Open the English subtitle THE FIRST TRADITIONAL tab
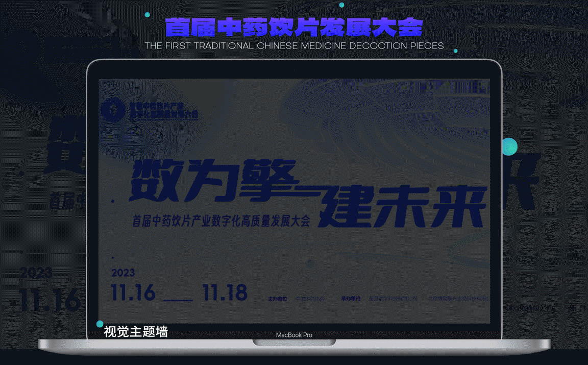 pyautogui.click(x=293, y=45)
